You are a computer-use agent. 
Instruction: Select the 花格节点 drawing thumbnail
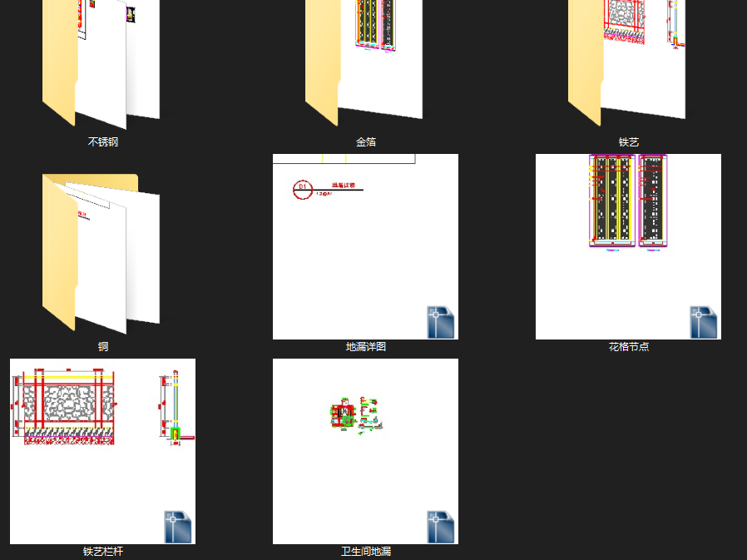(628, 246)
